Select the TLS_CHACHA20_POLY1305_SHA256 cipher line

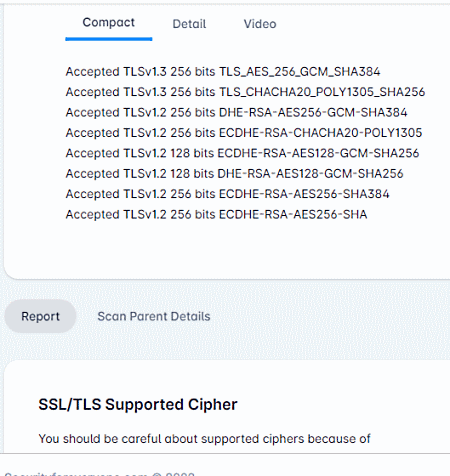tap(245, 92)
